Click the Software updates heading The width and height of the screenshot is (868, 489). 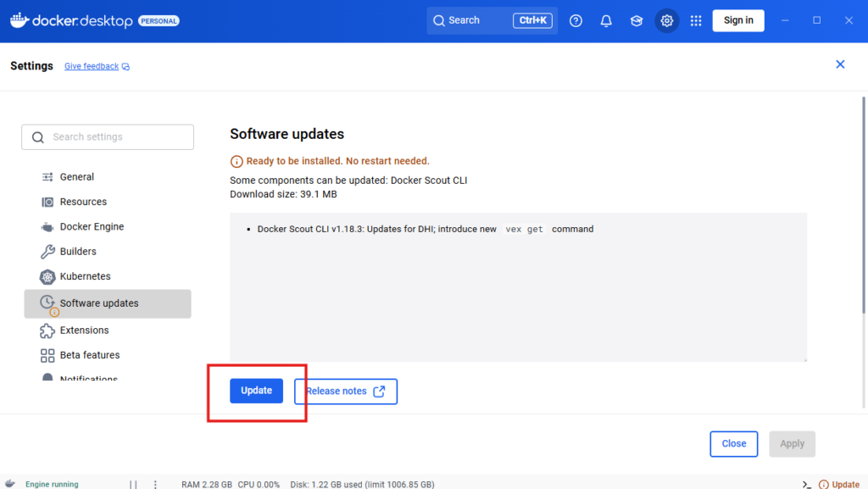(x=287, y=134)
